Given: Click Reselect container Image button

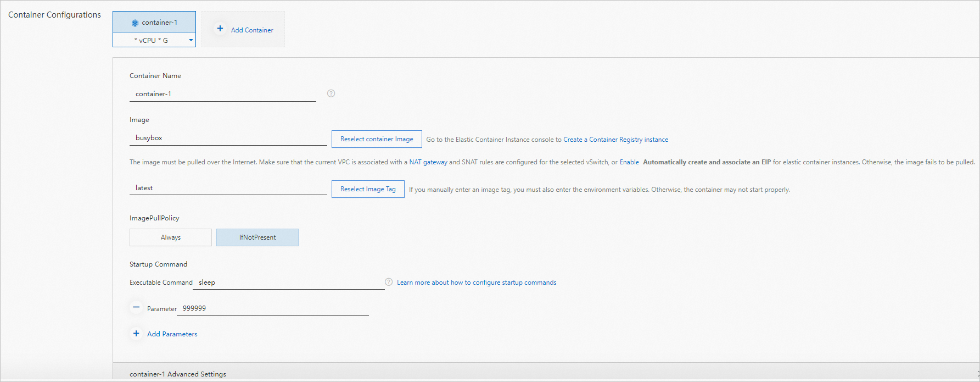Looking at the screenshot, I should click(x=377, y=139).
